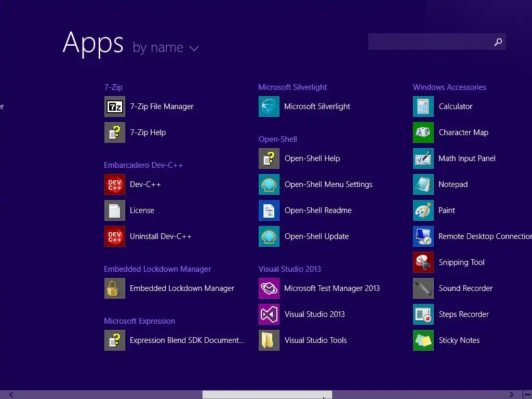Launch the Math Input Panel icon
Viewport: 532px width, 399px height.
423,158
